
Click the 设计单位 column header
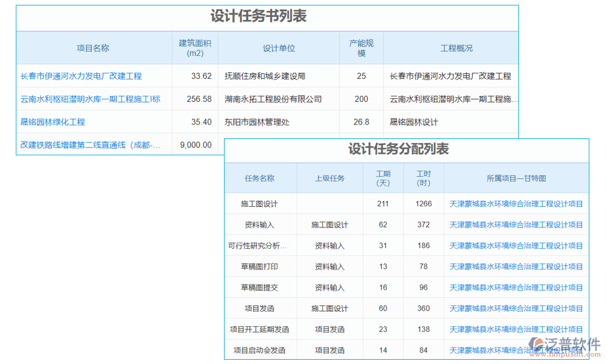279,48
